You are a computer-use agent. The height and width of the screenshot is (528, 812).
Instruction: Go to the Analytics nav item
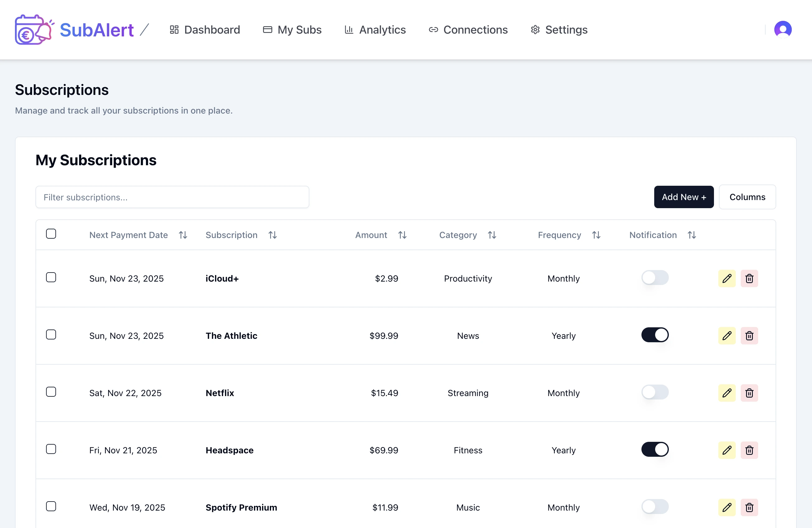(375, 30)
